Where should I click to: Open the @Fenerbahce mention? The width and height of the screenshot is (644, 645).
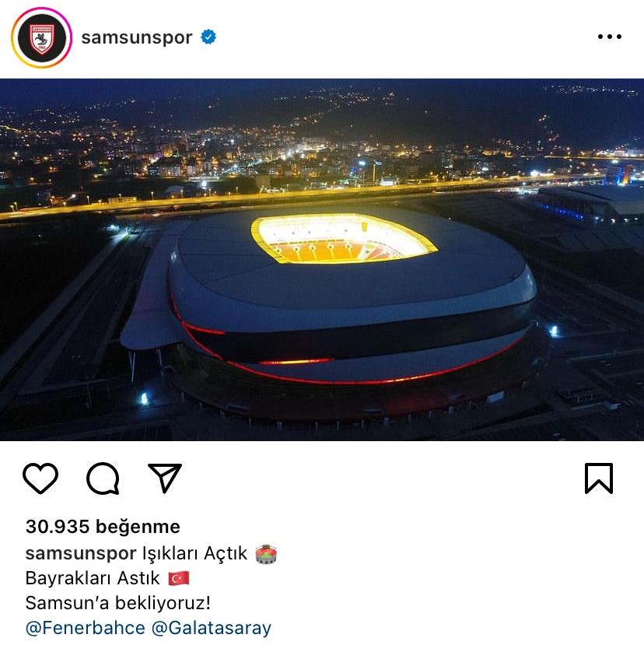coord(85,628)
